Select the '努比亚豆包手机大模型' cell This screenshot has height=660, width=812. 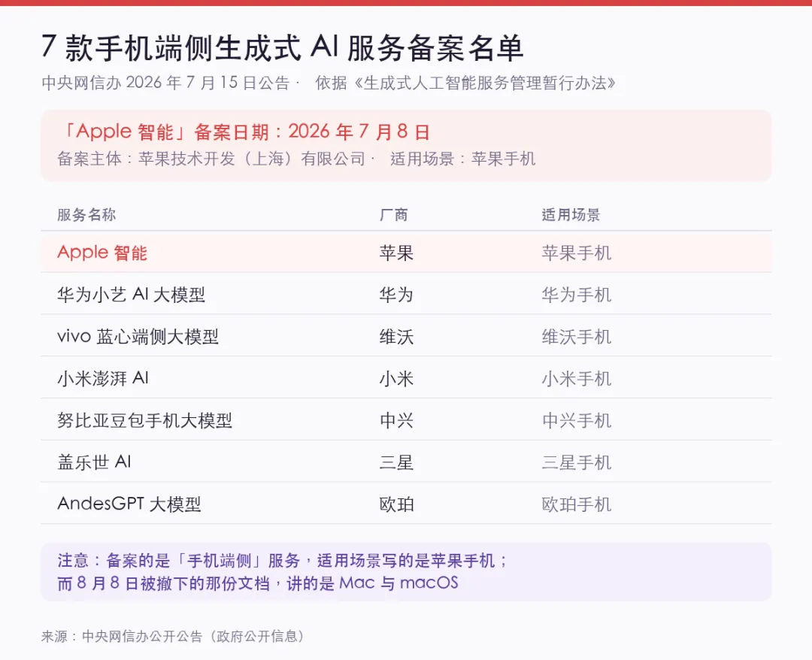[x=144, y=420]
